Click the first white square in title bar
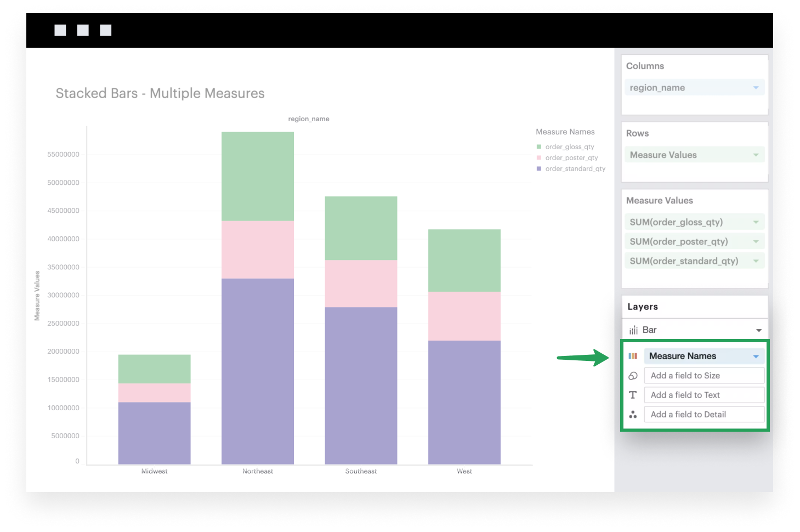The image size is (800, 532). 60,30
